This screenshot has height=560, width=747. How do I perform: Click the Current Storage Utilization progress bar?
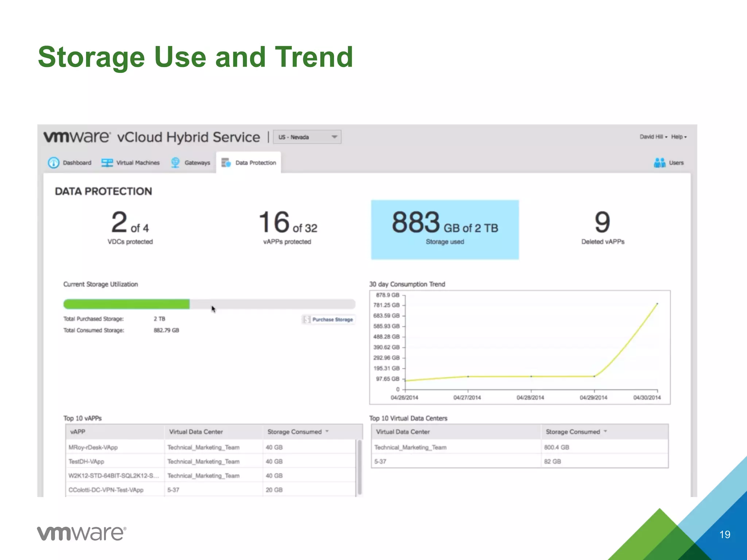(209, 304)
